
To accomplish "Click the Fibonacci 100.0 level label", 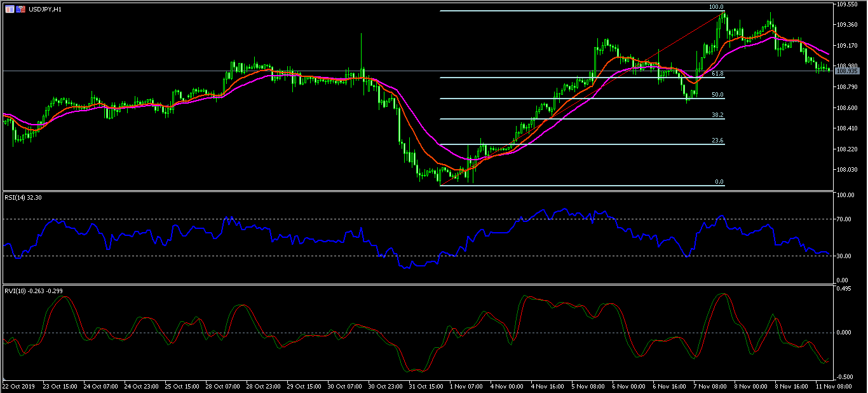I will point(716,7).
